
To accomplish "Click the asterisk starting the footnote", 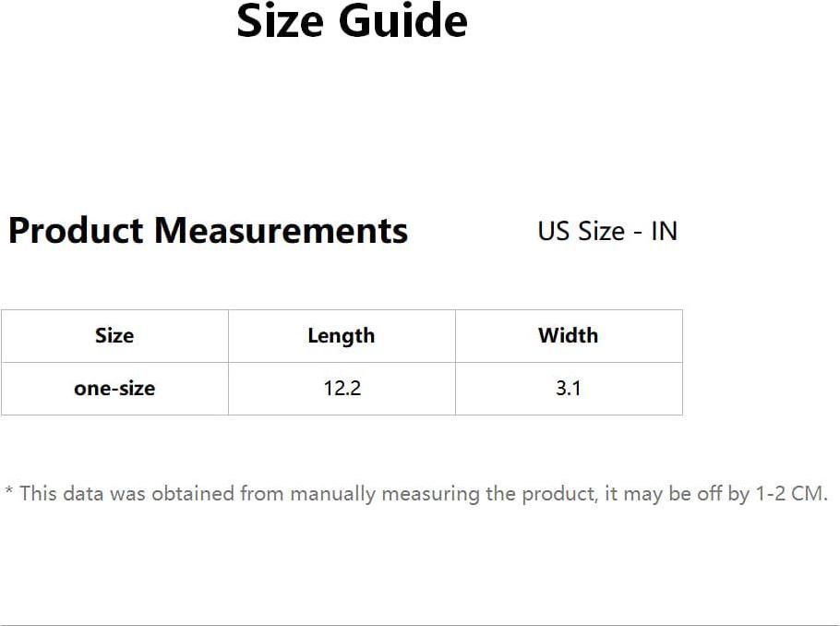I will pyautogui.click(x=8, y=490).
